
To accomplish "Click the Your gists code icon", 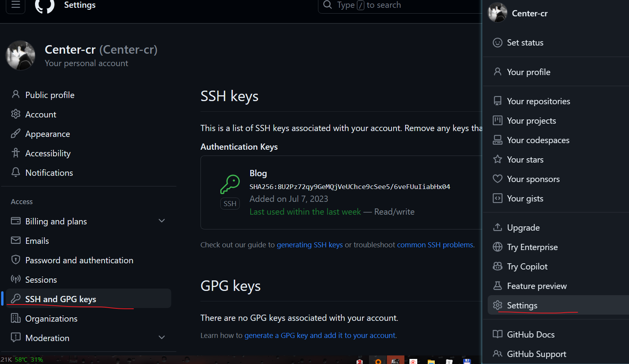I will tap(497, 198).
